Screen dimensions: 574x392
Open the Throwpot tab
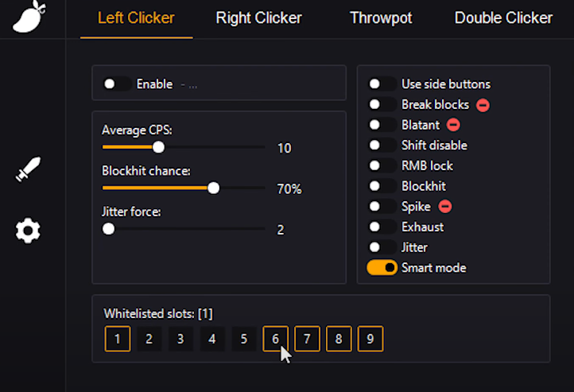377,17
